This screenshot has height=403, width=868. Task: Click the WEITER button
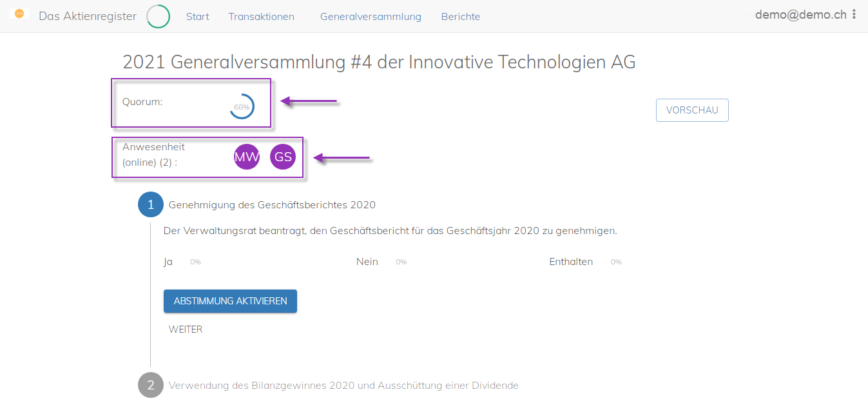(x=186, y=329)
